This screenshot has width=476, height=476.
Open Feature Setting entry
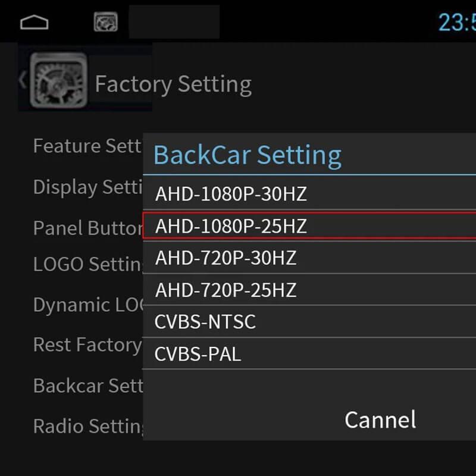pyautogui.click(x=87, y=146)
